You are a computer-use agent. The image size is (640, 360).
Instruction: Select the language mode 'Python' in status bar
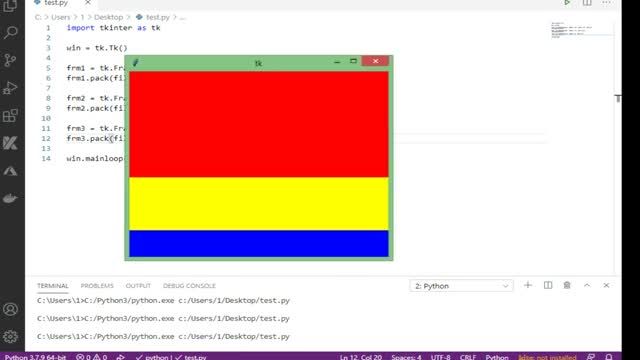[x=497, y=357]
